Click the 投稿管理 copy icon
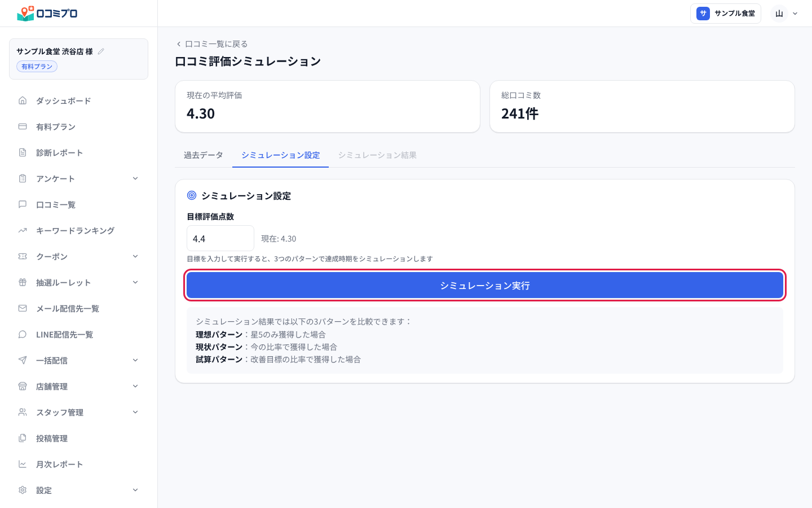812x508 pixels. (23, 438)
